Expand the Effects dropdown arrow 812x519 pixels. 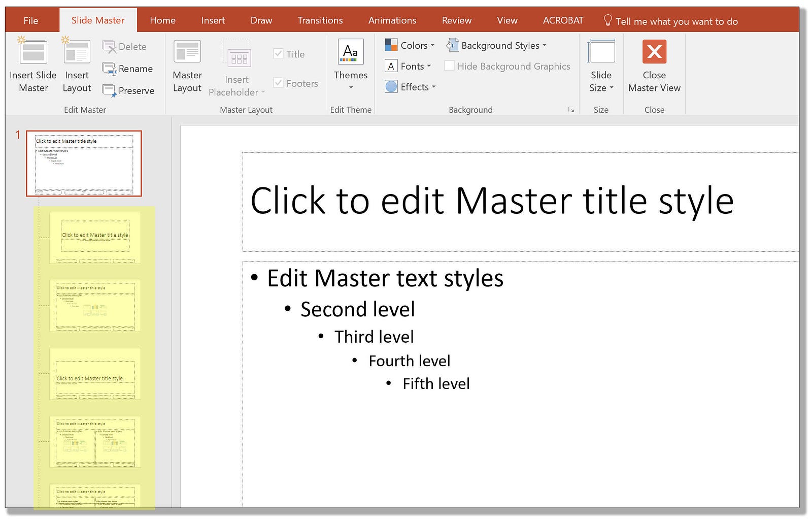(x=433, y=87)
